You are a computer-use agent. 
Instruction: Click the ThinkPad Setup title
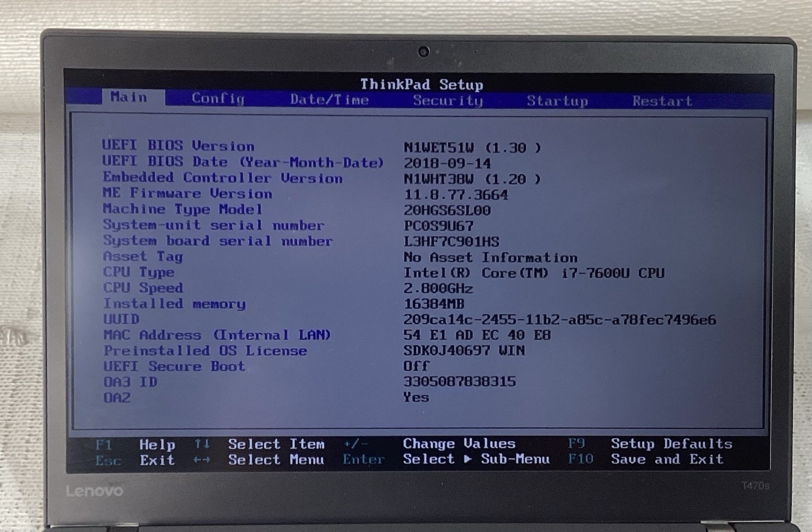[x=422, y=84]
